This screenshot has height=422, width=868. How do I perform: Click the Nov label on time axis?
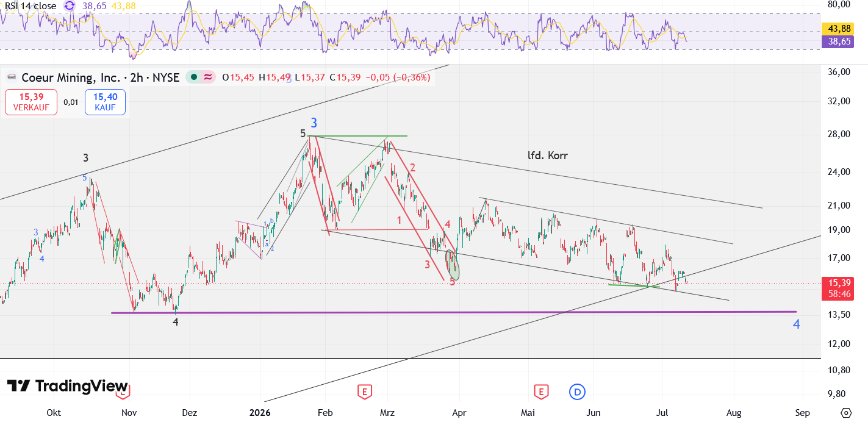128,413
